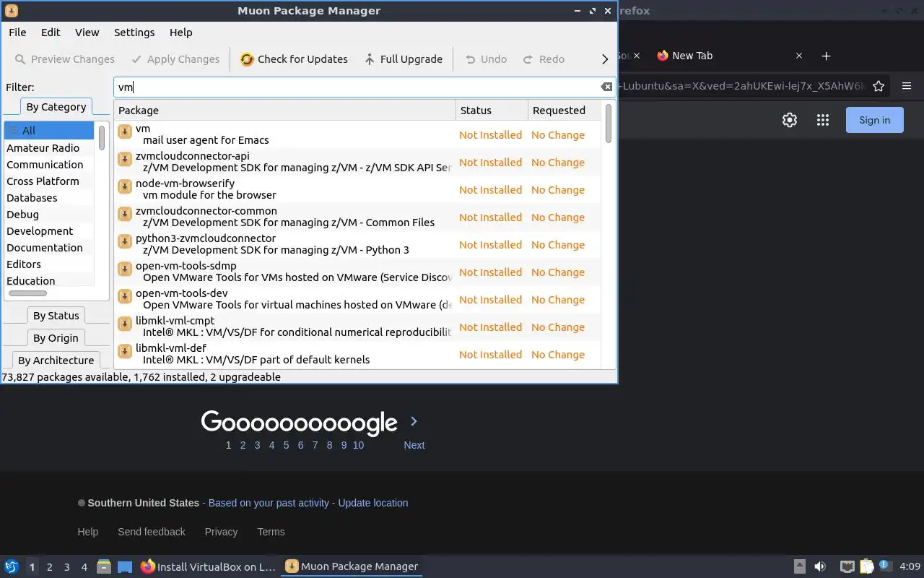Viewport: 924px width, 578px height.
Task: Click the Update location link
Action: click(x=373, y=503)
